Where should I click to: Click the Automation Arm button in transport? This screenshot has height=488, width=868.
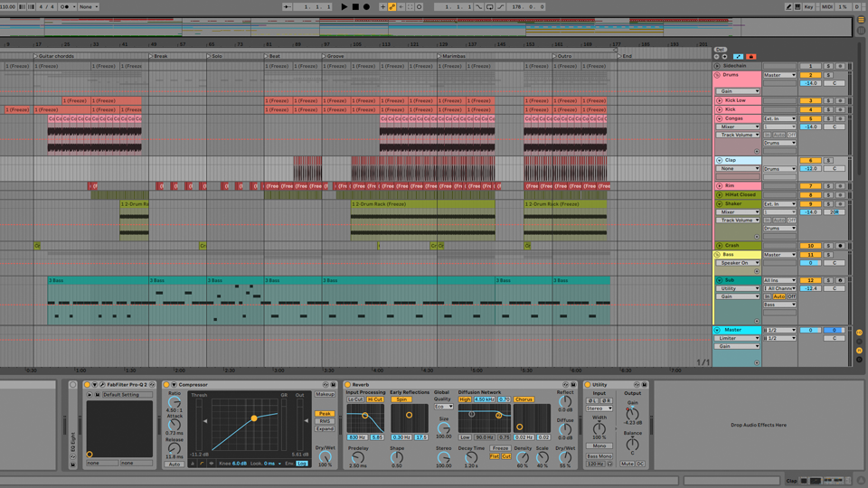392,6
